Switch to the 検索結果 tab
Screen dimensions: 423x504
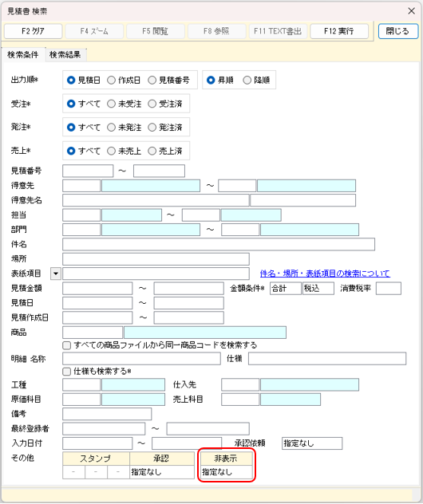(65, 55)
